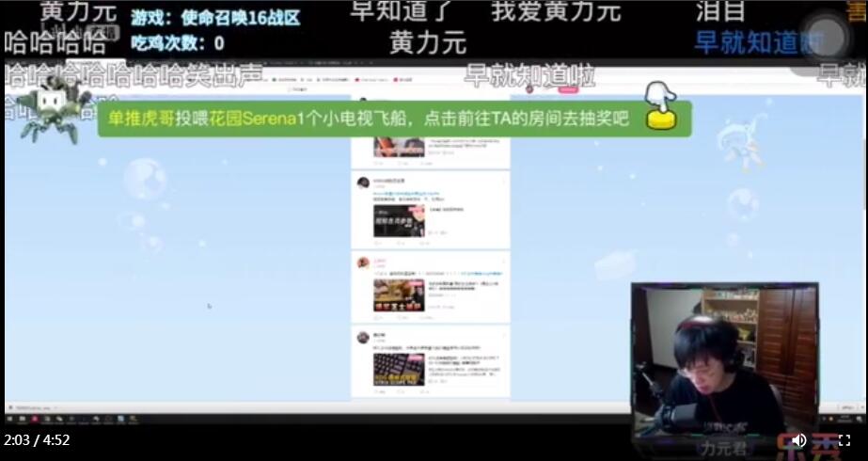This screenshot has width=868, height=461.
Task: Click the 单推虎哥 username in the banner
Action: [x=140, y=119]
